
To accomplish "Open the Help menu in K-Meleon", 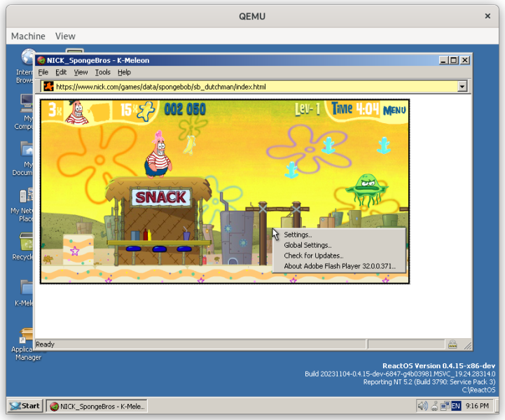I will coord(124,72).
